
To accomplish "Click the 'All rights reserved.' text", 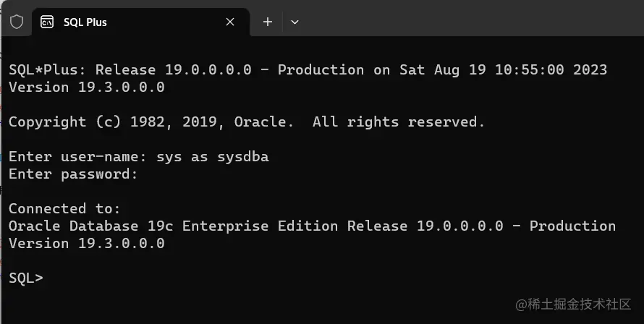I will pos(399,121).
